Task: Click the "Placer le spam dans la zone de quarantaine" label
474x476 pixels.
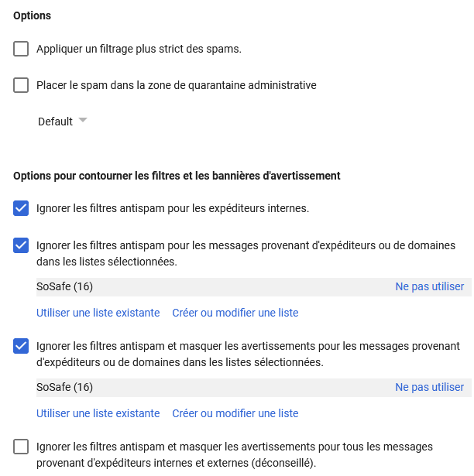Action: (177, 86)
